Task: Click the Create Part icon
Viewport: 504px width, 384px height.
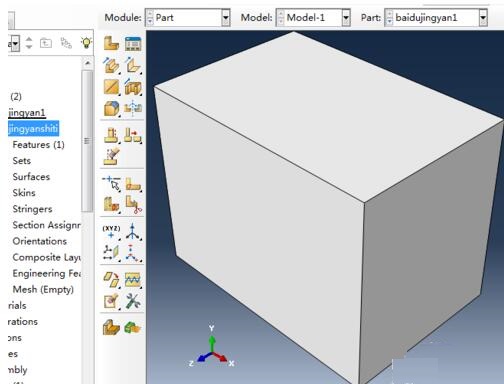Action: (111, 43)
